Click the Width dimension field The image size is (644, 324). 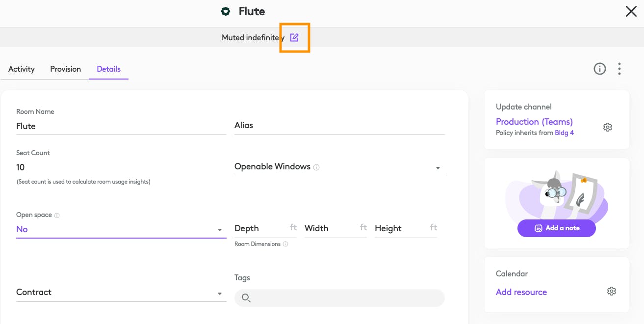point(335,228)
